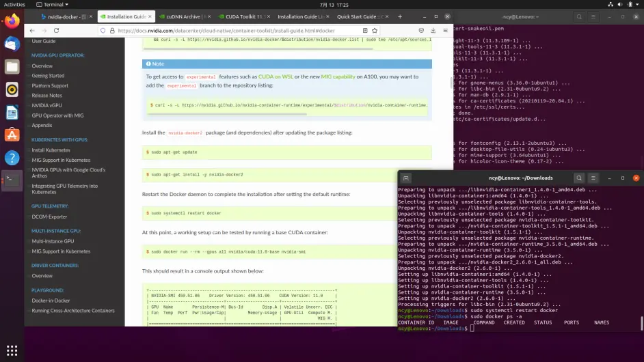The width and height of the screenshot is (644, 362).
Task: Open Platform Support sidebar link
Action: [x=50, y=86]
